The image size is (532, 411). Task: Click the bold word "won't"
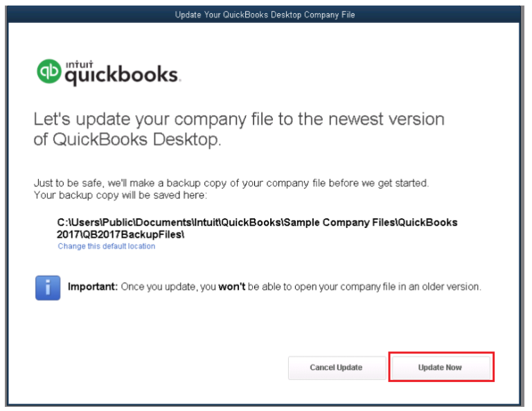coord(233,287)
